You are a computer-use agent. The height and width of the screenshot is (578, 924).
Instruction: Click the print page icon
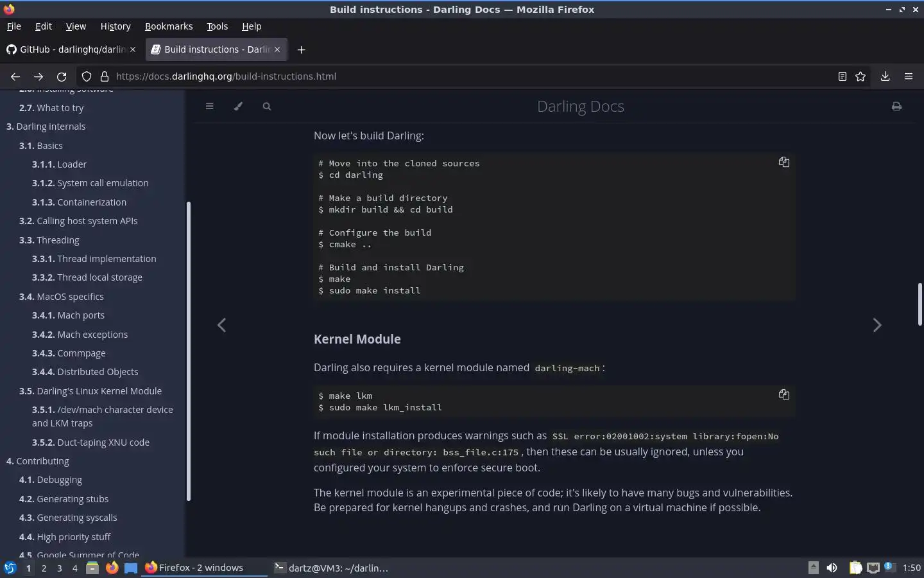point(896,107)
